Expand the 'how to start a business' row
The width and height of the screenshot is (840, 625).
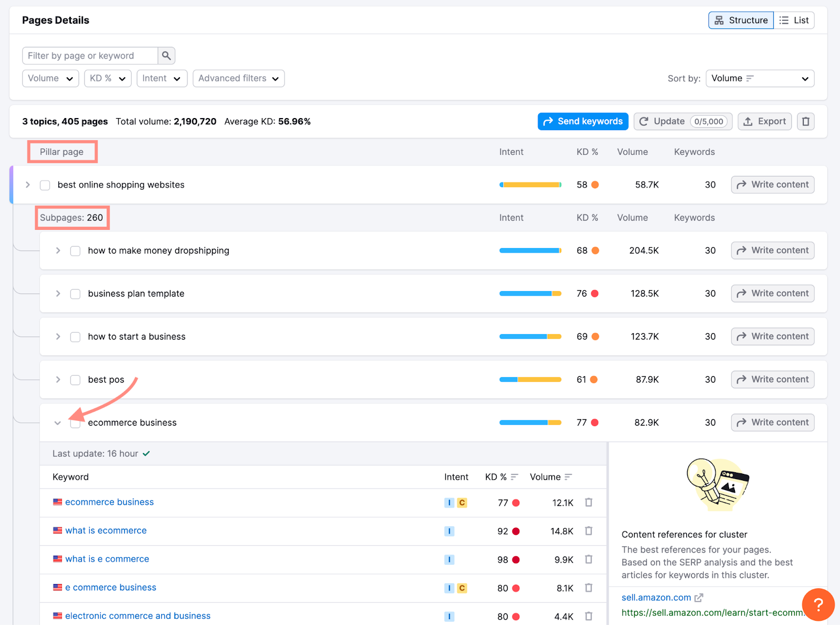tap(58, 336)
